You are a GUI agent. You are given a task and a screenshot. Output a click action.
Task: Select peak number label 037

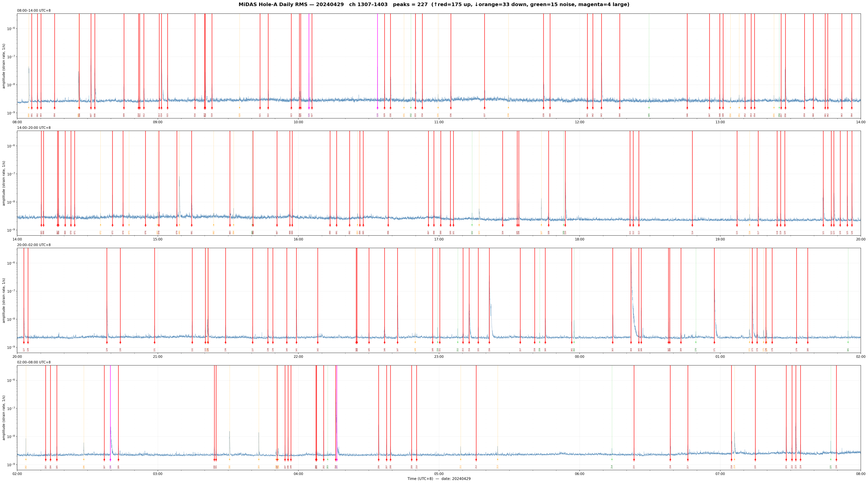point(485,115)
